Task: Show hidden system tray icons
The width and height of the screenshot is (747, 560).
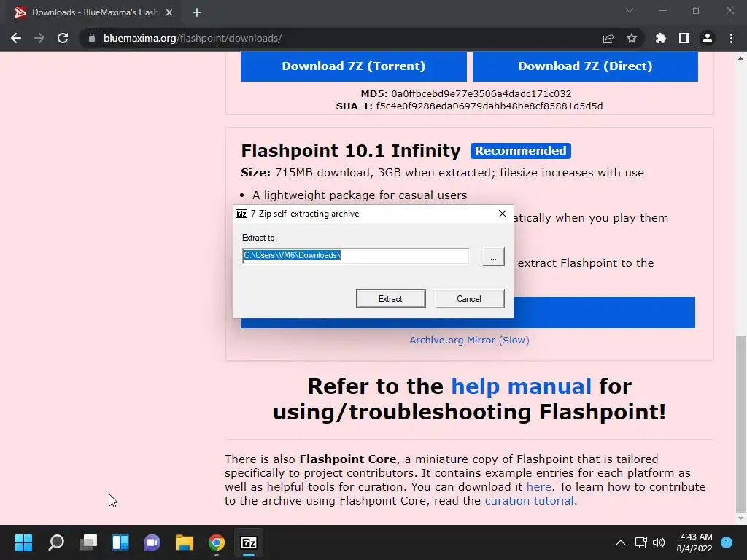Action: point(621,542)
